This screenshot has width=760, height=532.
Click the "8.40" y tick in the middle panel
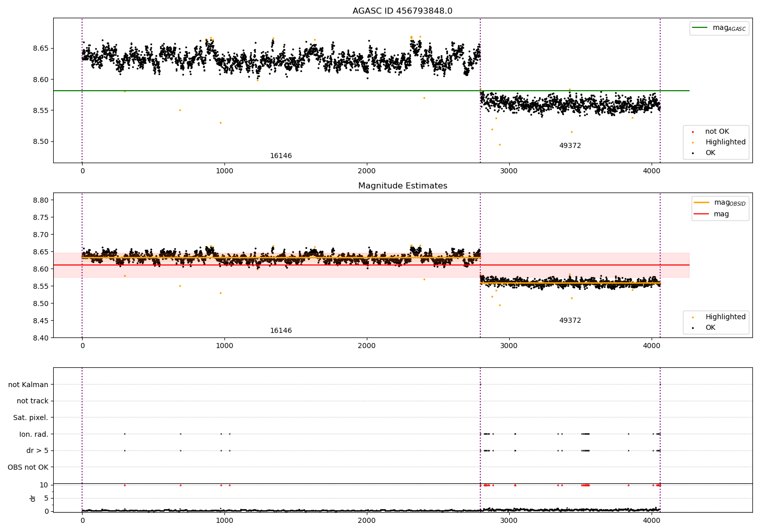pyautogui.click(x=41, y=338)
